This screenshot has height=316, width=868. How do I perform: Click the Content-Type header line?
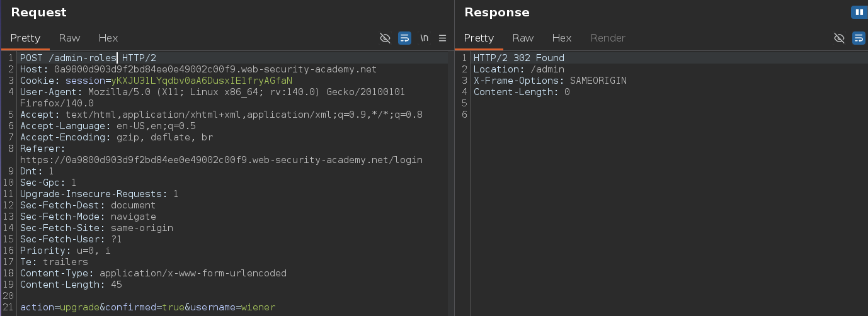[x=153, y=273]
